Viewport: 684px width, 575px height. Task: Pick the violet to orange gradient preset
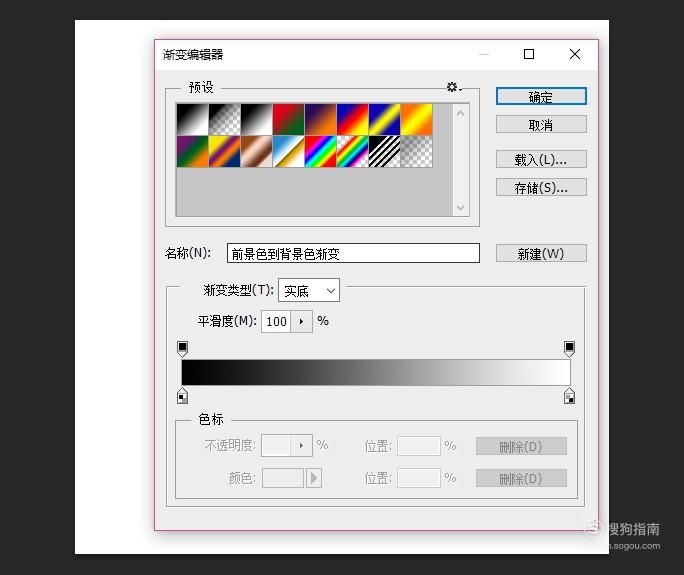point(321,119)
